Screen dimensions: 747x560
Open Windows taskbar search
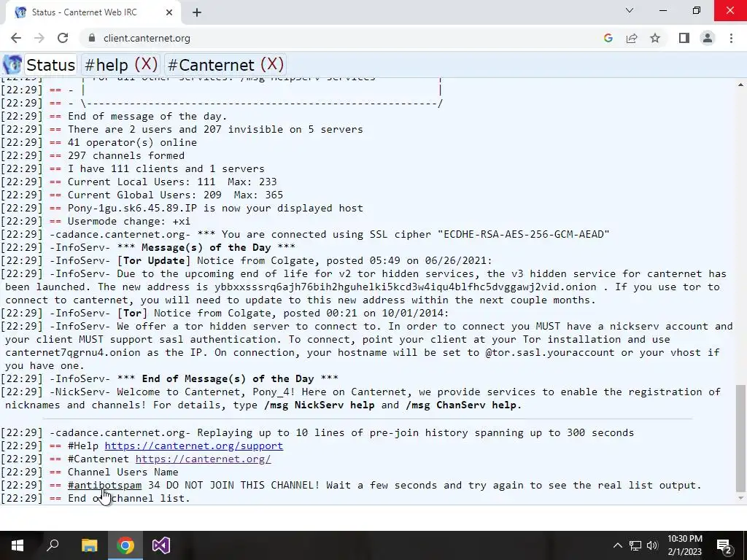[53, 545]
